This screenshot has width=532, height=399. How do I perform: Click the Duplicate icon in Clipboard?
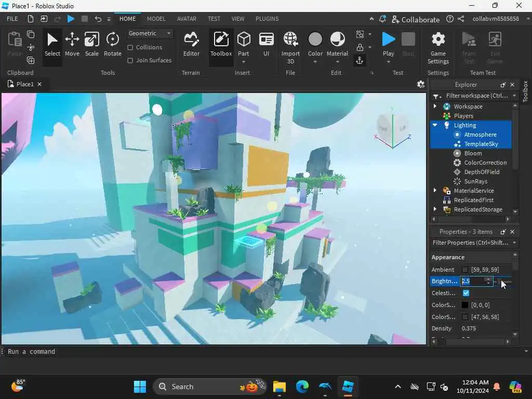coord(31,60)
